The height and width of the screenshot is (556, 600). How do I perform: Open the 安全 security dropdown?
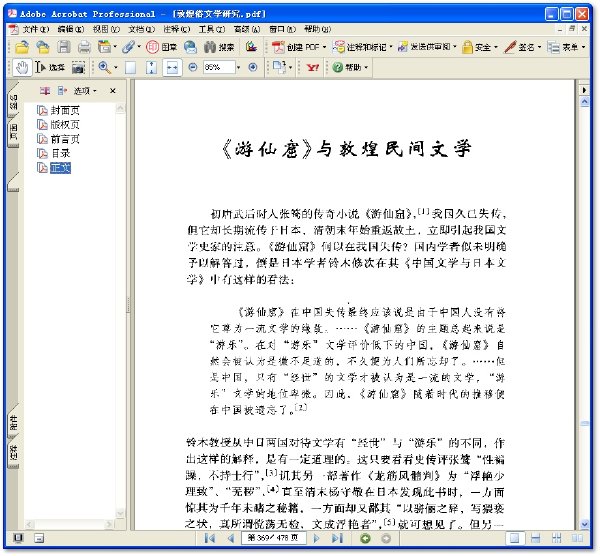[496, 47]
